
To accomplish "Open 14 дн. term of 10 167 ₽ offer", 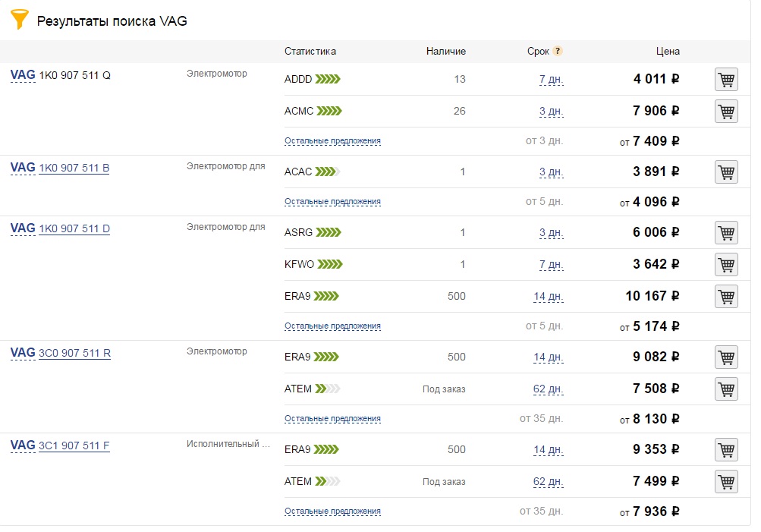I will [549, 297].
